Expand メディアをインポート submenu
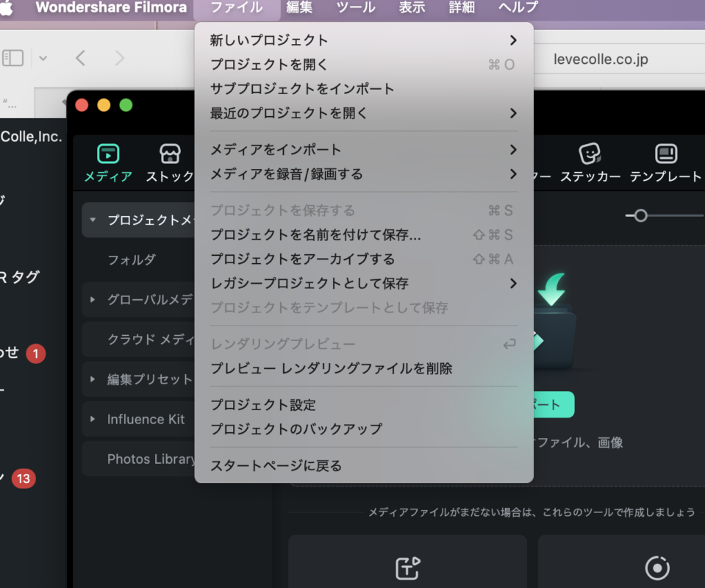705x588 pixels. pos(513,149)
